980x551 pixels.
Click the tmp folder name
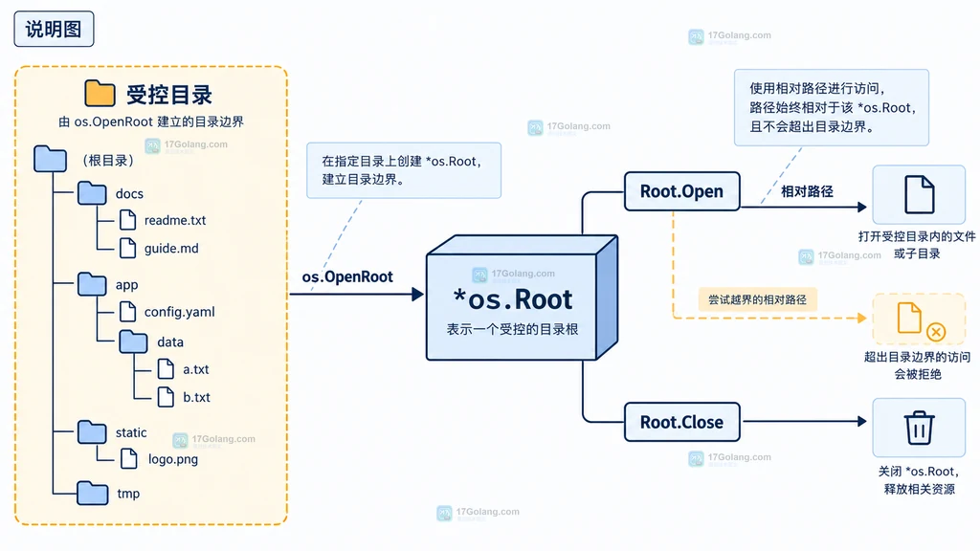click(x=128, y=495)
